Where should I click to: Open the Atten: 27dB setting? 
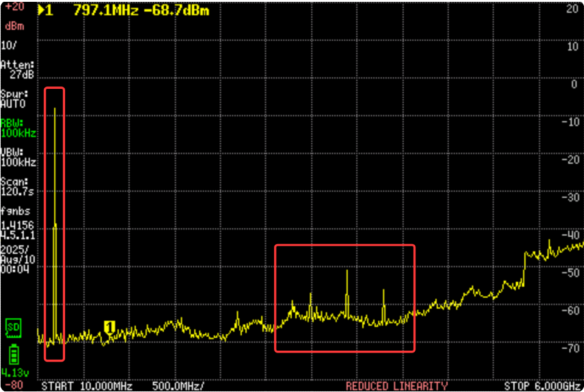pos(18,69)
